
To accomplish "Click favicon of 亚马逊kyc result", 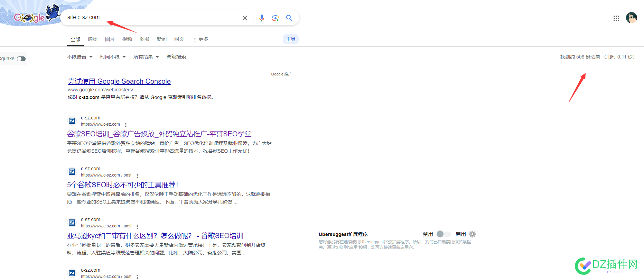I will point(72,223).
